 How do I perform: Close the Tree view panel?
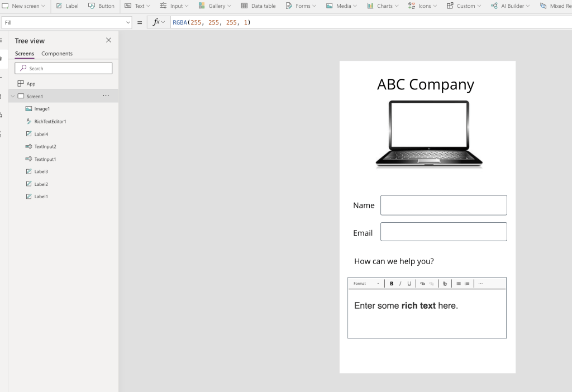coord(108,40)
